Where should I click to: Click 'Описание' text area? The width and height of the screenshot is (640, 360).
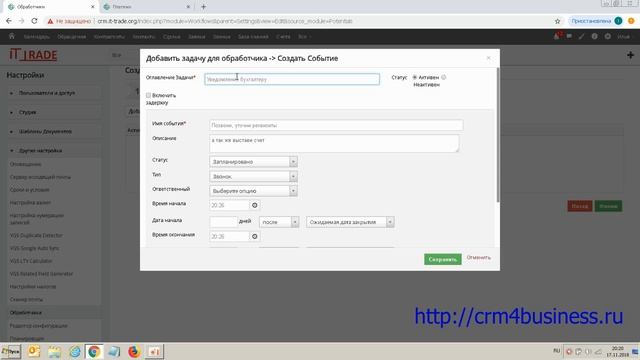(334, 143)
